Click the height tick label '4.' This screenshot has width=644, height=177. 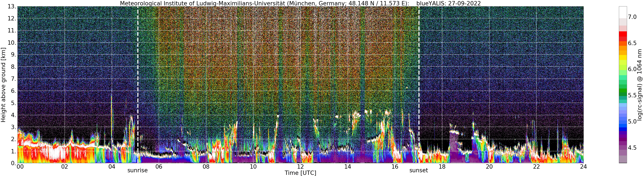tap(13, 115)
